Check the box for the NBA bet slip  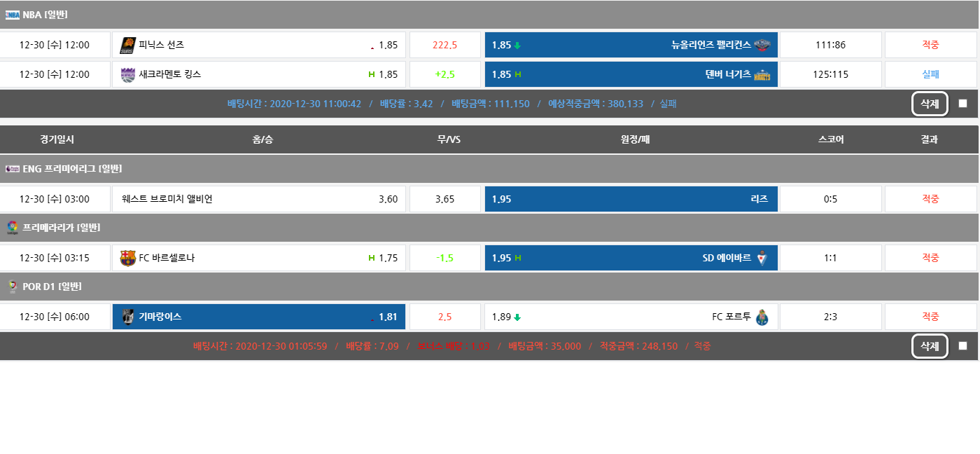[x=962, y=104]
